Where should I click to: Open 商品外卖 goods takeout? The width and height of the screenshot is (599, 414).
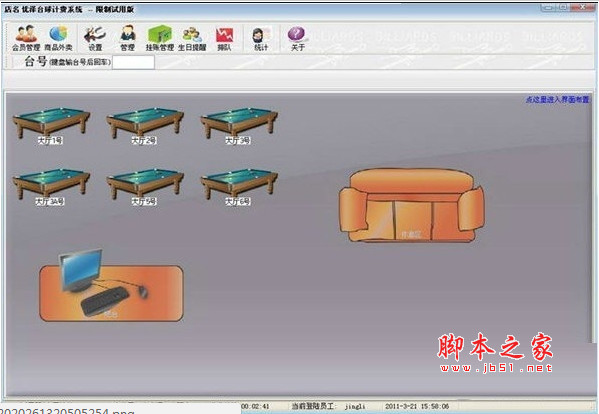58,38
